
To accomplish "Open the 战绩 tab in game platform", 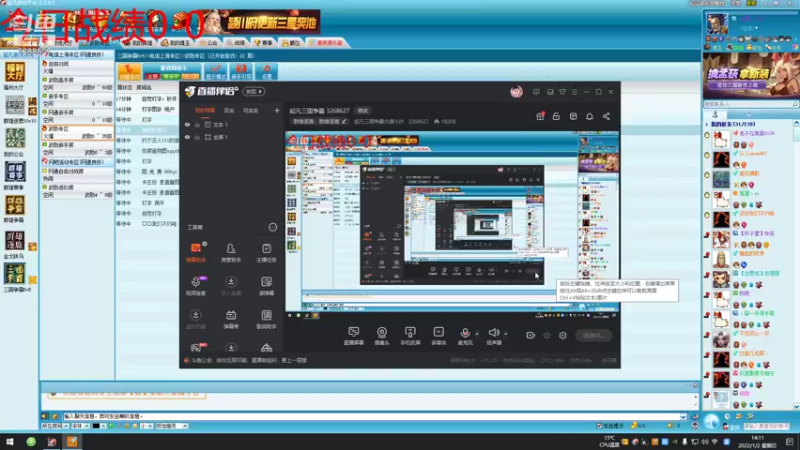I will click(236, 43).
